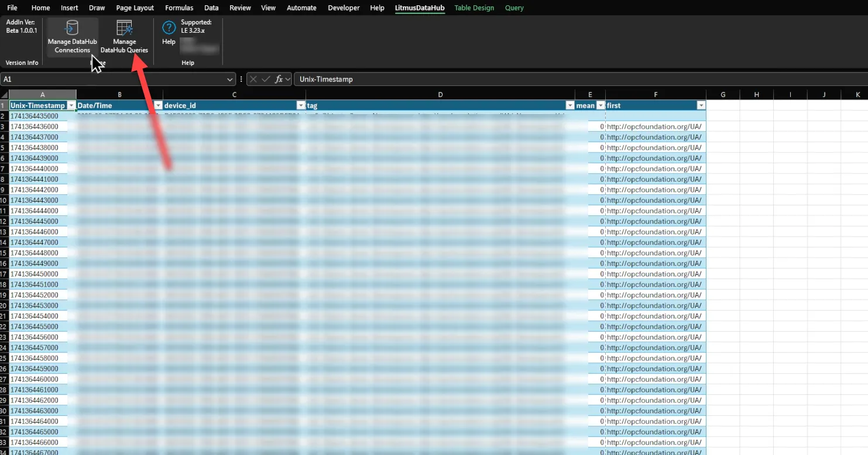This screenshot has height=455, width=868.
Task: Click the formula bar containing Unix-Timestamp
Action: [x=581, y=79]
